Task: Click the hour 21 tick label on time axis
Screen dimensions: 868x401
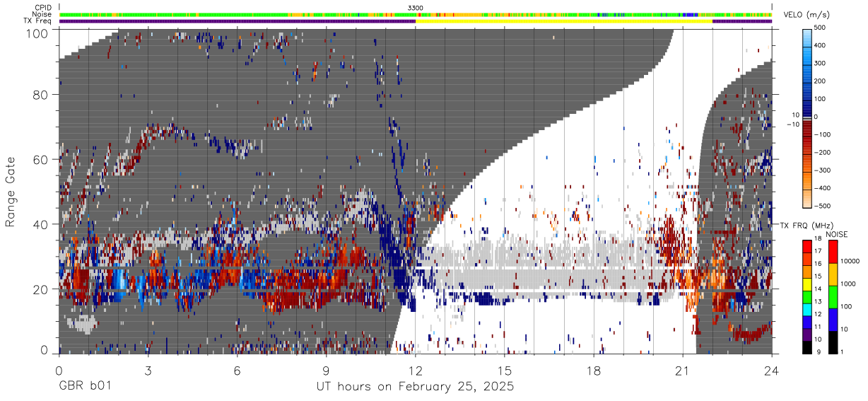Action: (x=683, y=371)
